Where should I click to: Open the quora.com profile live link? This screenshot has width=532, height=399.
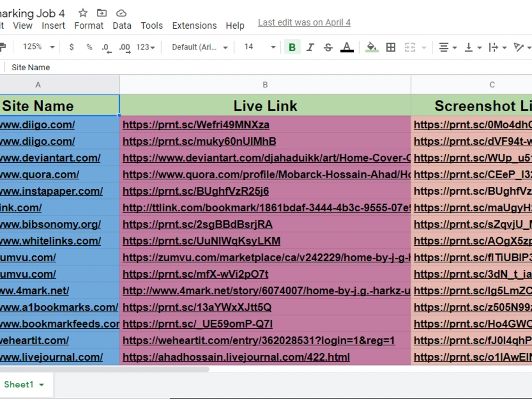coord(267,174)
